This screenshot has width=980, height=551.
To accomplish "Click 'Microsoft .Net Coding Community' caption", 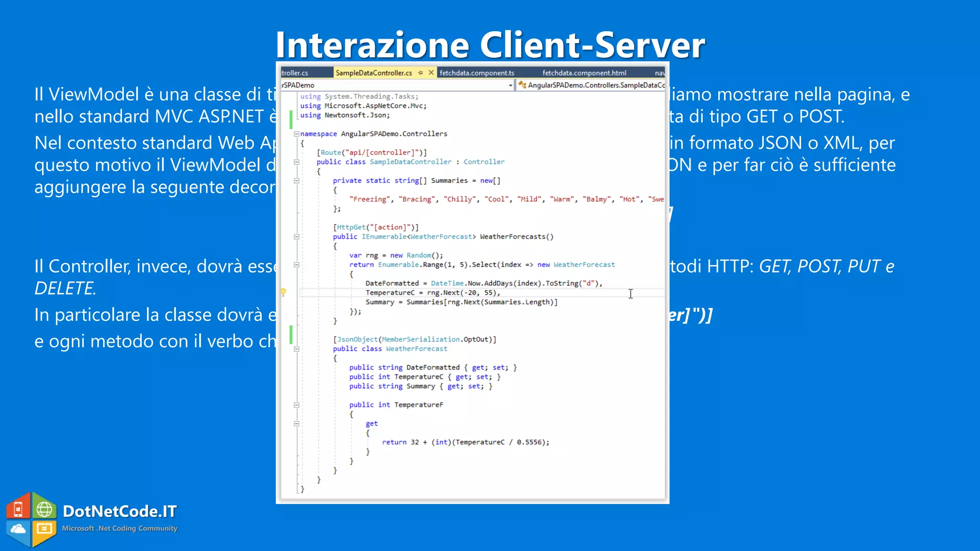I will (120, 529).
